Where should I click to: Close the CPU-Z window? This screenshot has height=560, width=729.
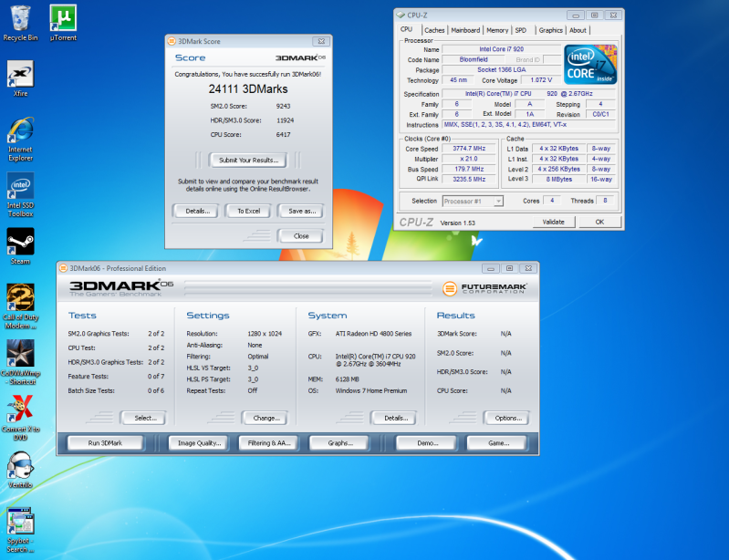(613, 16)
